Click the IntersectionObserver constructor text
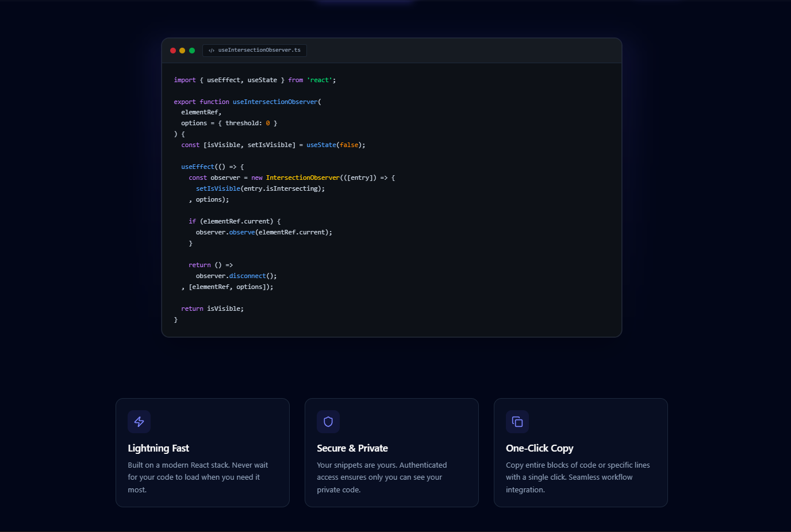Image resolution: width=791 pixels, height=532 pixels. point(303,178)
